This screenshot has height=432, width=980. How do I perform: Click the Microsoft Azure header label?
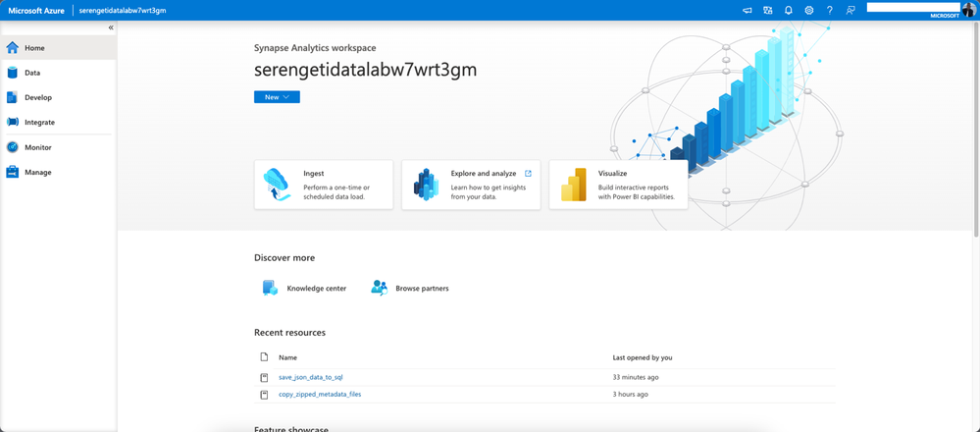(36, 11)
